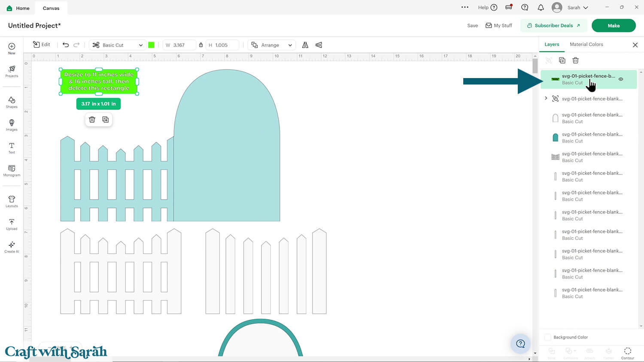Viewport: 644px width, 362px height.
Task: Click the Subscriber Deals link
Action: (x=553, y=26)
